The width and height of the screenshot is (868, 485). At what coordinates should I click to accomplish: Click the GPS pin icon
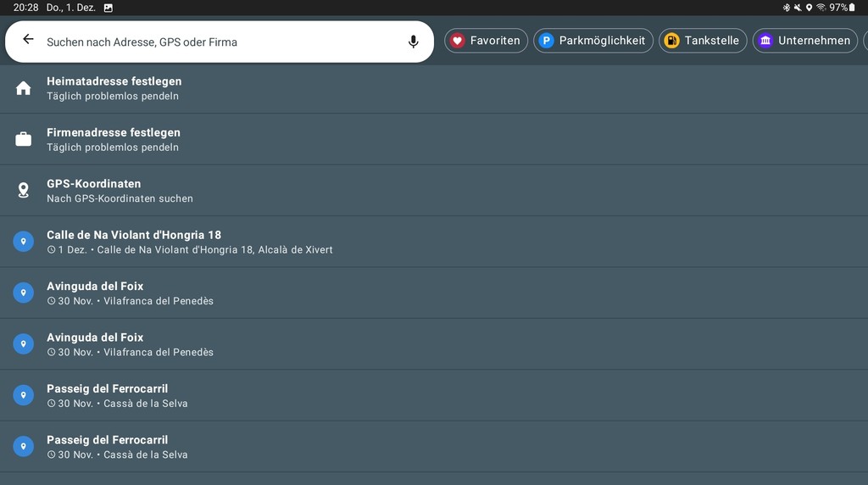(23, 190)
